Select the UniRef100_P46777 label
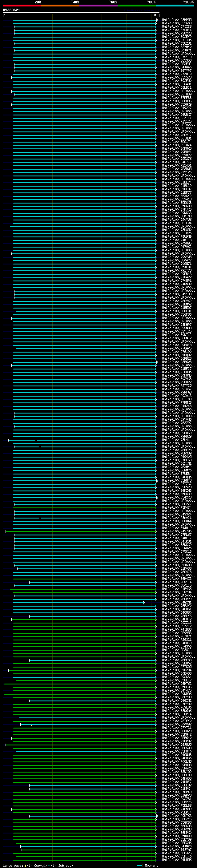 pos(177,162)
